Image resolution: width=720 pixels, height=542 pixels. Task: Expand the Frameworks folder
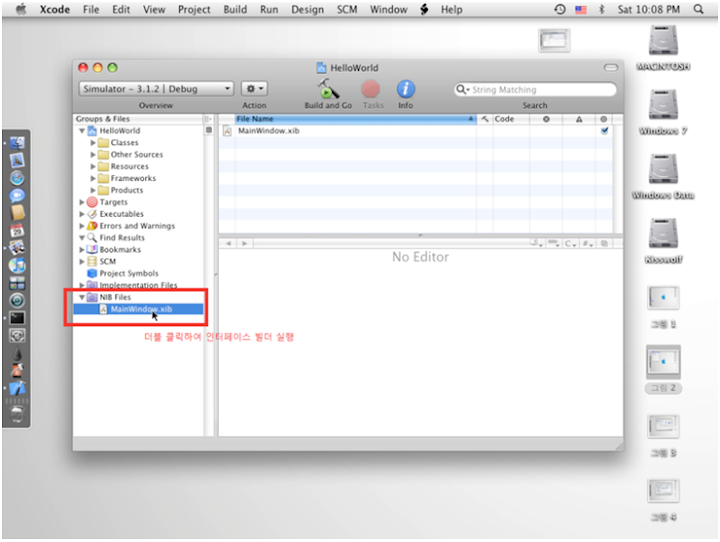(x=93, y=178)
